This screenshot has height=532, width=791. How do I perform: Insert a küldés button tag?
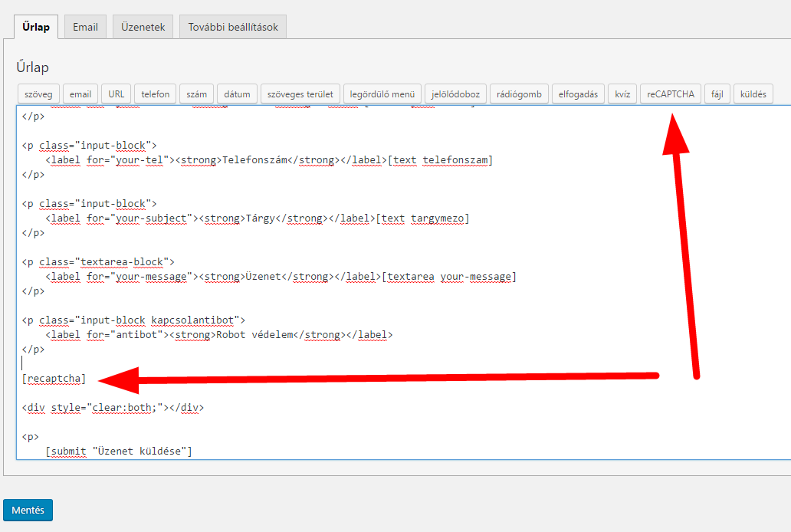pos(754,94)
